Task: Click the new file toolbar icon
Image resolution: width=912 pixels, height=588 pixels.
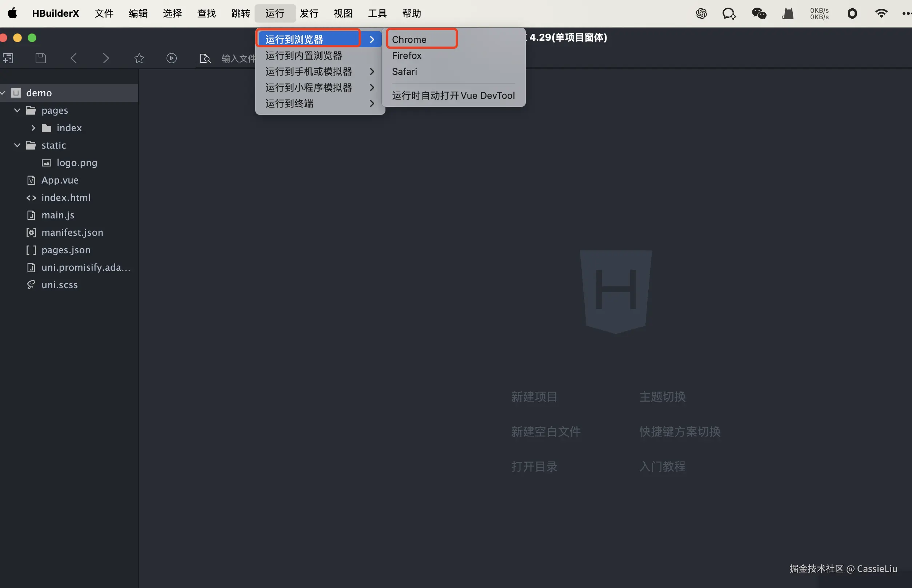Action: click(x=8, y=58)
